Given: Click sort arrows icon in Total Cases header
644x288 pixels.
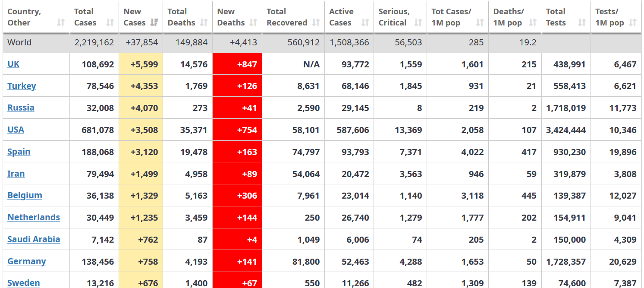Looking at the screenshot, I should [110, 23].
